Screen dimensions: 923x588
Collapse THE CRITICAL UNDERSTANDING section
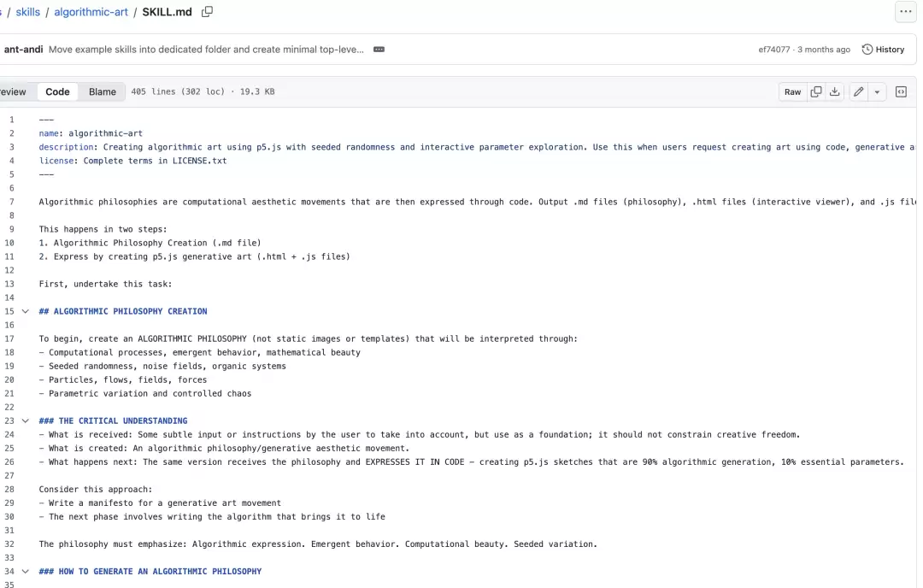click(x=26, y=420)
